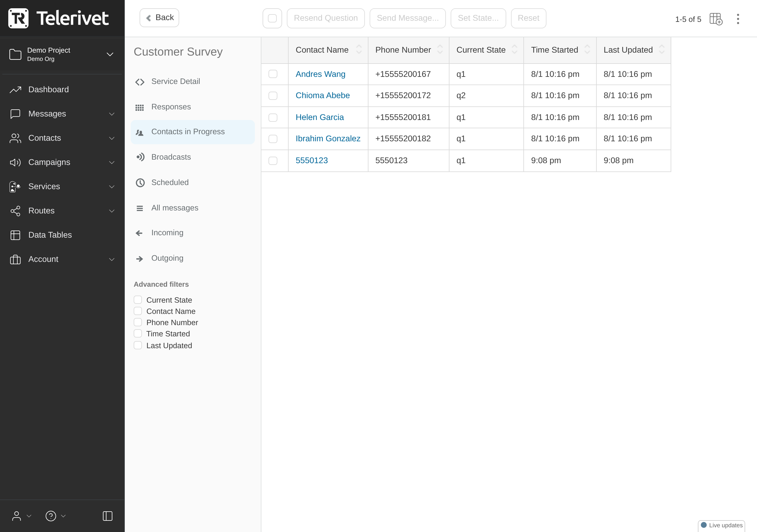Viewport: 757px width, 532px height.
Task: Click the All messages list icon
Action: (x=140, y=208)
